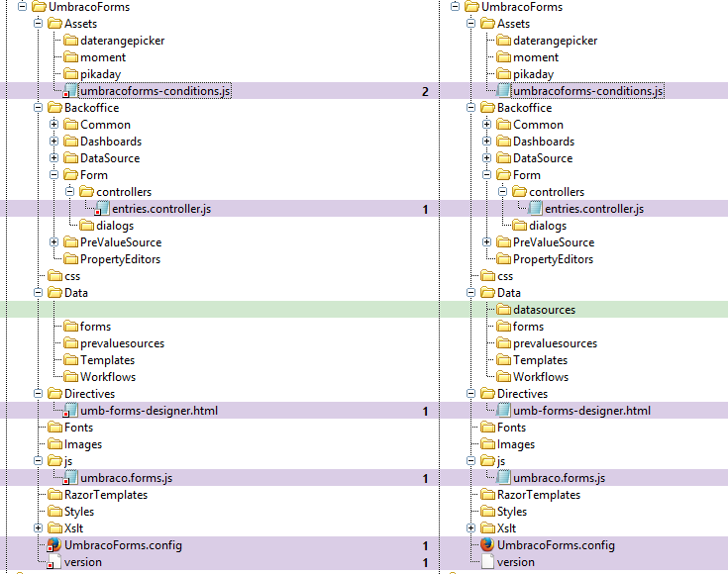The width and height of the screenshot is (728, 574).
Task: Click right pane PropertyEditors folder icon
Action: 503,258
